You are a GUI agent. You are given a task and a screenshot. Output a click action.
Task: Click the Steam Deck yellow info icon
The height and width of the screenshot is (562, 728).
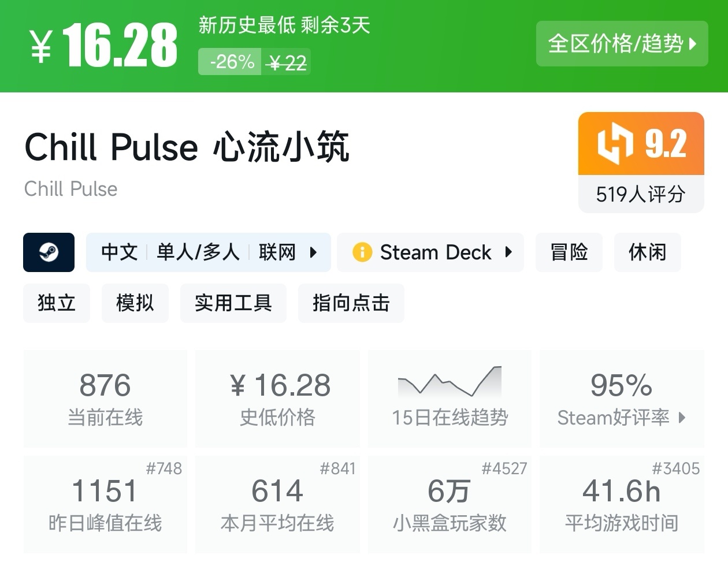(x=362, y=252)
